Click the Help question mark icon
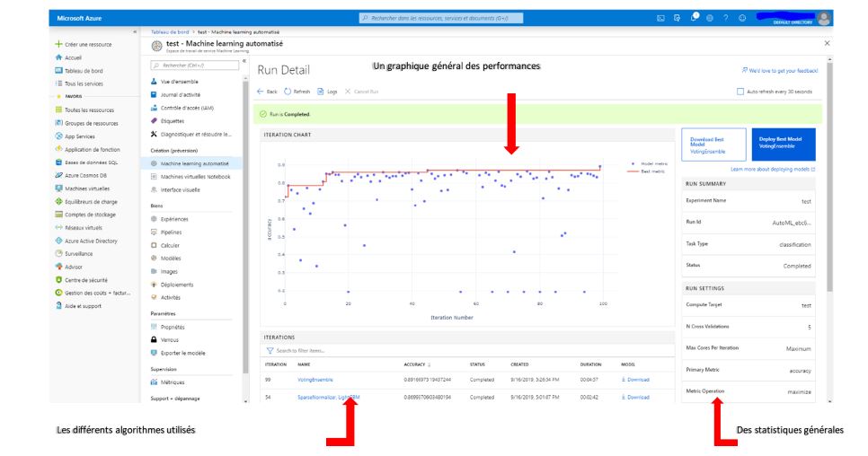 (725, 18)
